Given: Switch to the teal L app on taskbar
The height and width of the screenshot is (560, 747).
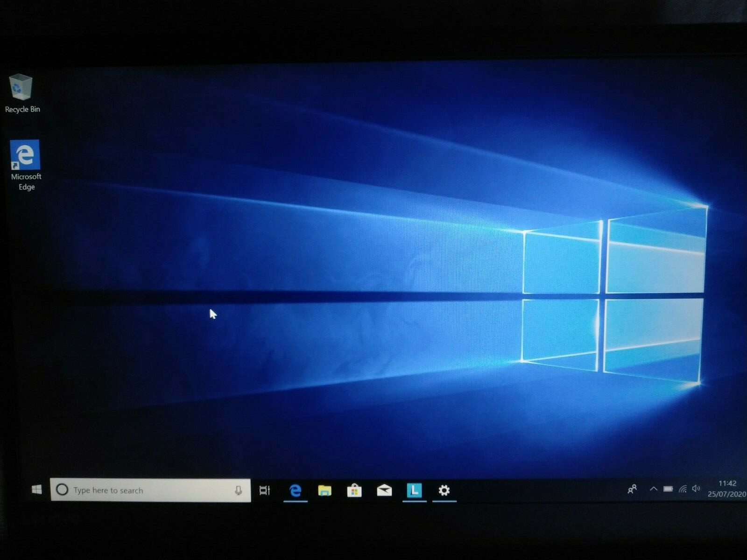Looking at the screenshot, I should click(414, 490).
